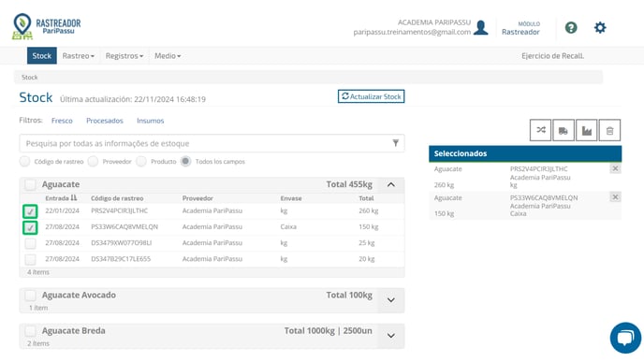The image size is (644, 362).
Task: Open the Medio dropdown menu
Action: pos(168,56)
